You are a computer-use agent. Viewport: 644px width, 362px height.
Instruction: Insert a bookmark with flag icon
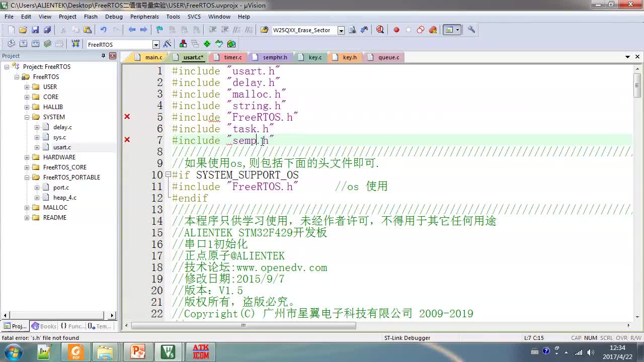pos(159,30)
